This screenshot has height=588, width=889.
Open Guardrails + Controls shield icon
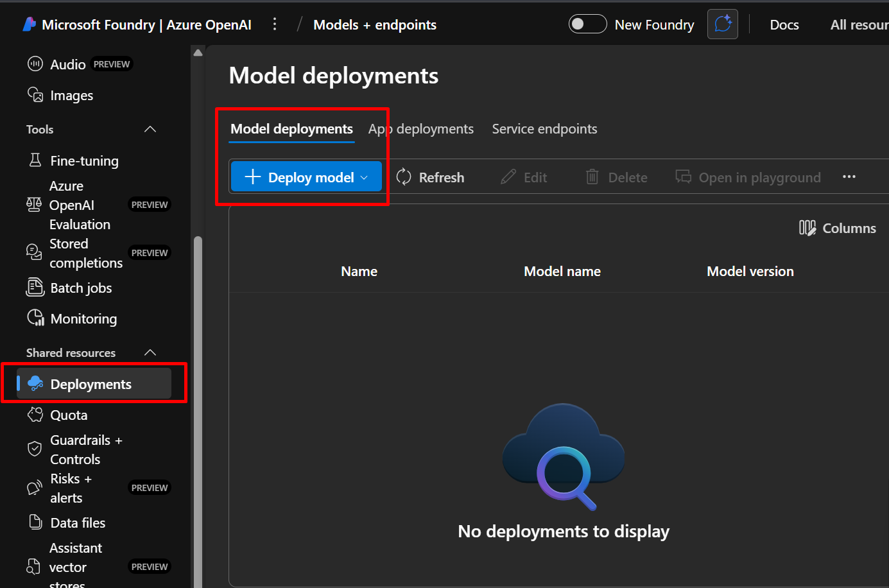(35, 449)
